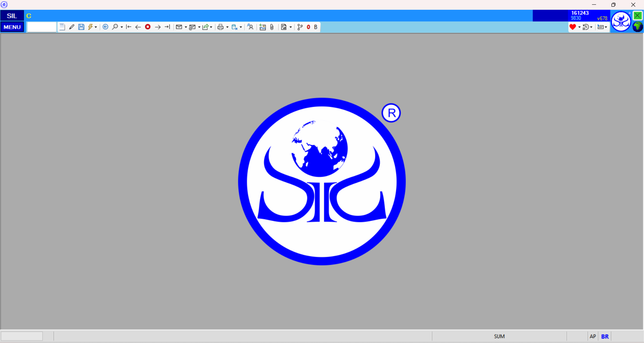Click the printer icon
644x343 pixels.
pyautogui.click(x=220, y=27)
